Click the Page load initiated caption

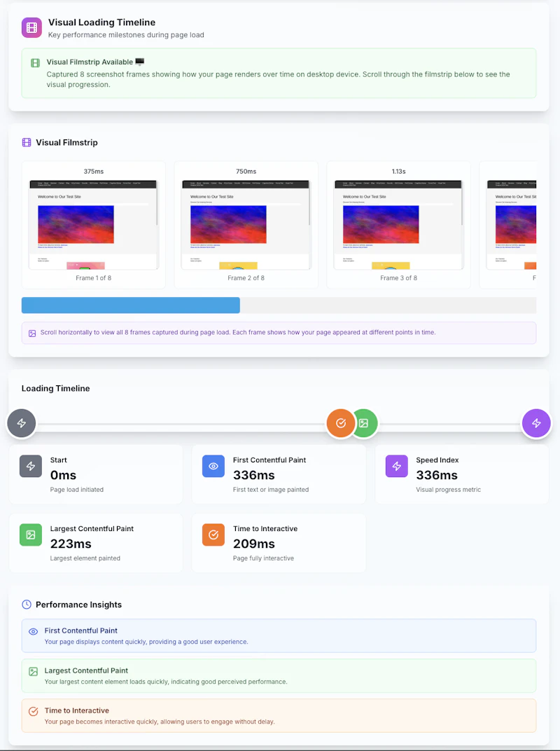pos(76,490)
